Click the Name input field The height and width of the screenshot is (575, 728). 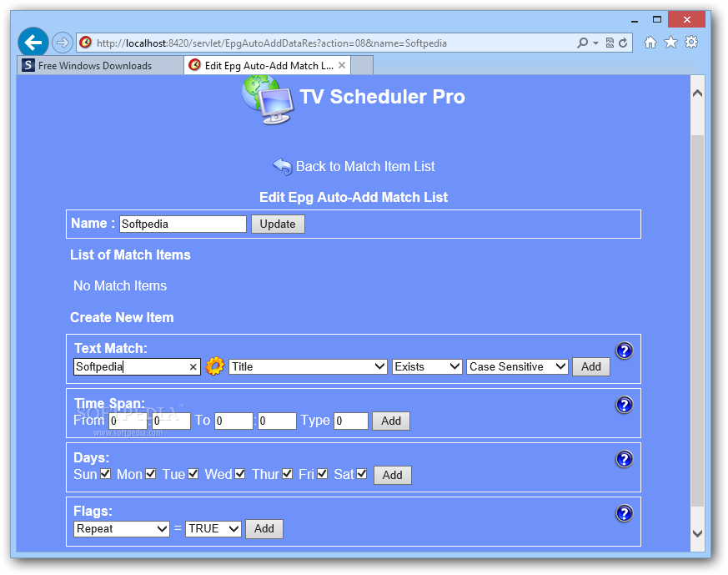[x=183, y=224]
